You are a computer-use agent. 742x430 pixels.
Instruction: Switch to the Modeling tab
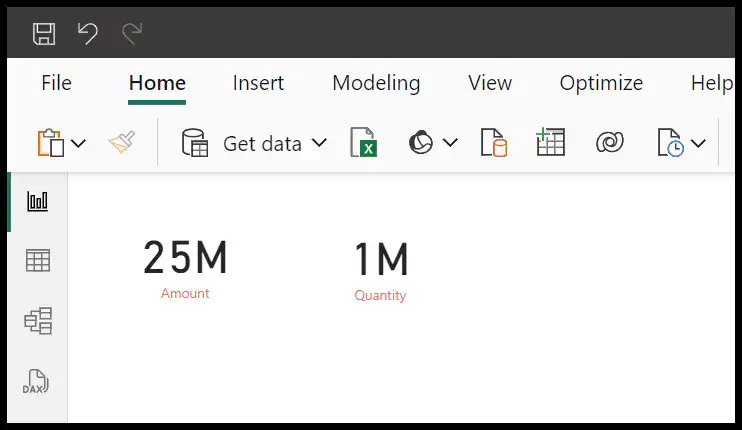click(376, 83)
